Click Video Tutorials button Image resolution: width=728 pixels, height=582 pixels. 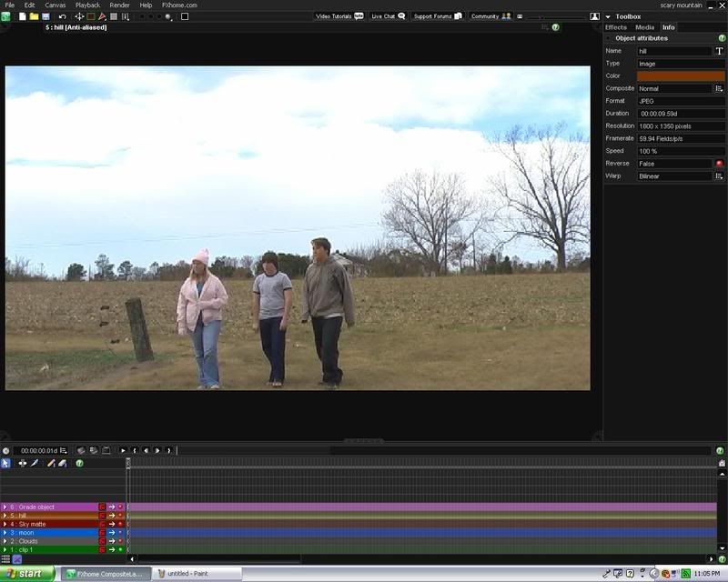click(339, 16)
